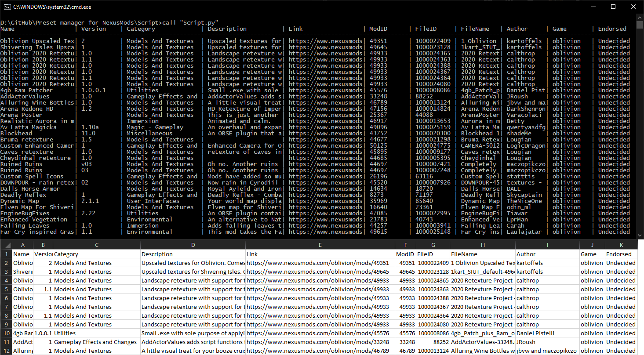Viewport: 644px width, 355px height.
Task: Click console header 'Version'
Action: (x=94, y=29)
